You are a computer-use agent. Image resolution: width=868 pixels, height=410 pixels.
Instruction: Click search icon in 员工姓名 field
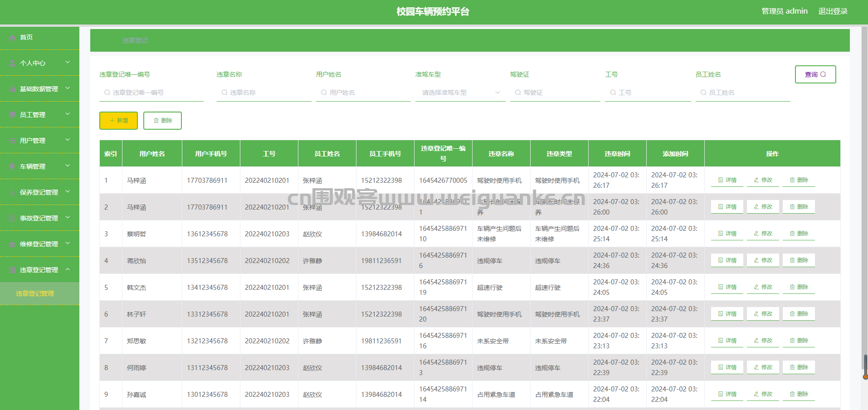(703, 93)
